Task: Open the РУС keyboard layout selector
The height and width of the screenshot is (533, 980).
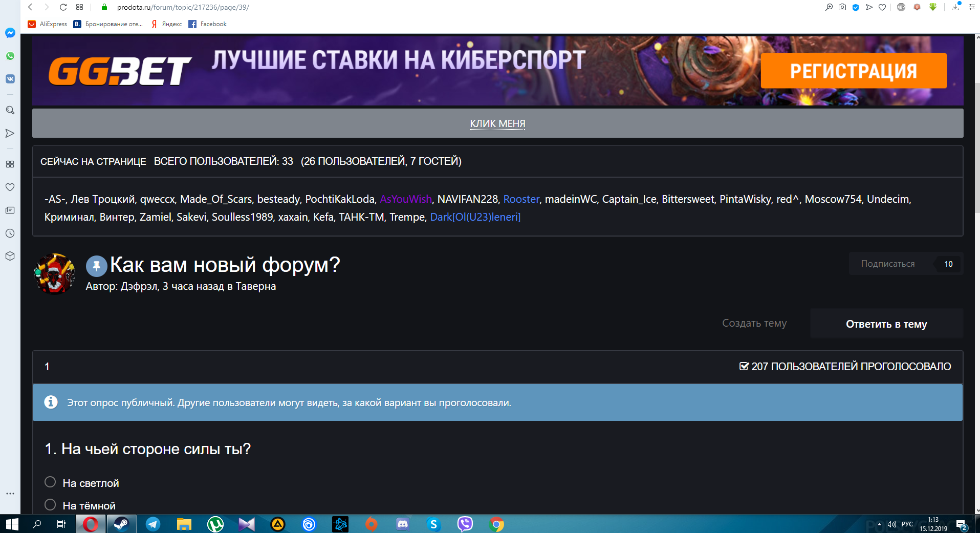Action: click(906, 524)
